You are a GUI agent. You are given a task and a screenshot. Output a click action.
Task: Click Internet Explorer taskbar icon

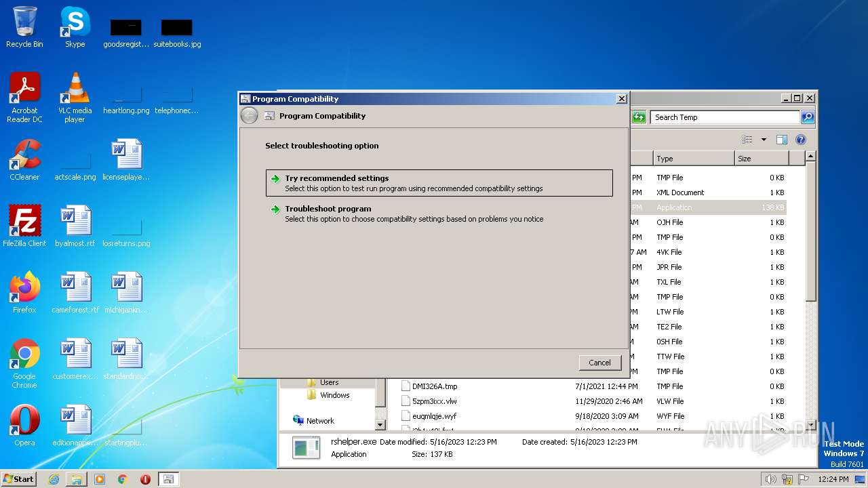54,479
